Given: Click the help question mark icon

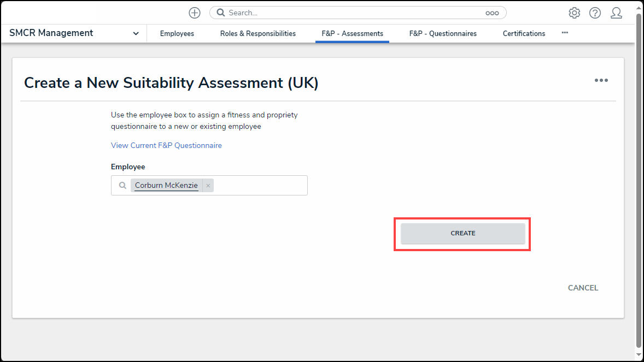Looking at the screenshot, I should (595, 13).
